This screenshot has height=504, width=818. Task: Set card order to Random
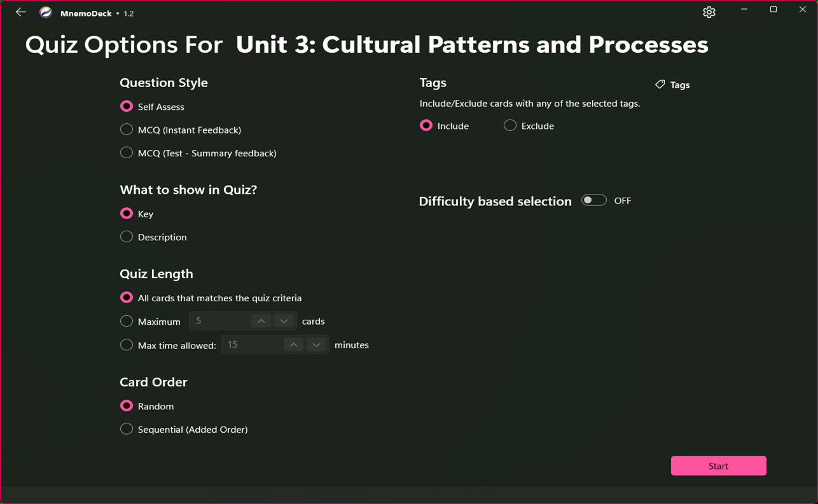tap(126, 405)
